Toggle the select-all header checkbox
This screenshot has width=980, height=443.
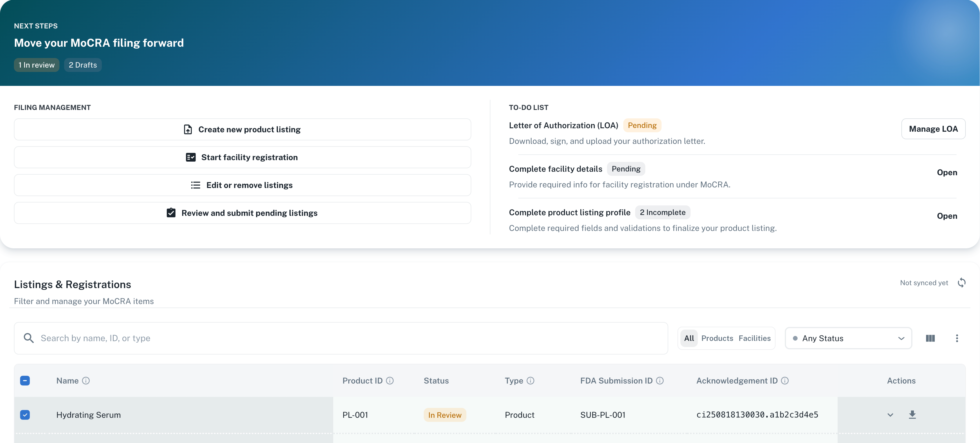pos(25,381)
